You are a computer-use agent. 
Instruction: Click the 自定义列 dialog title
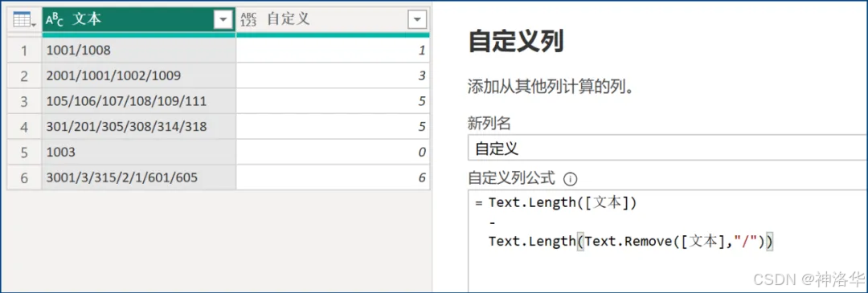[x=516, y=42]
